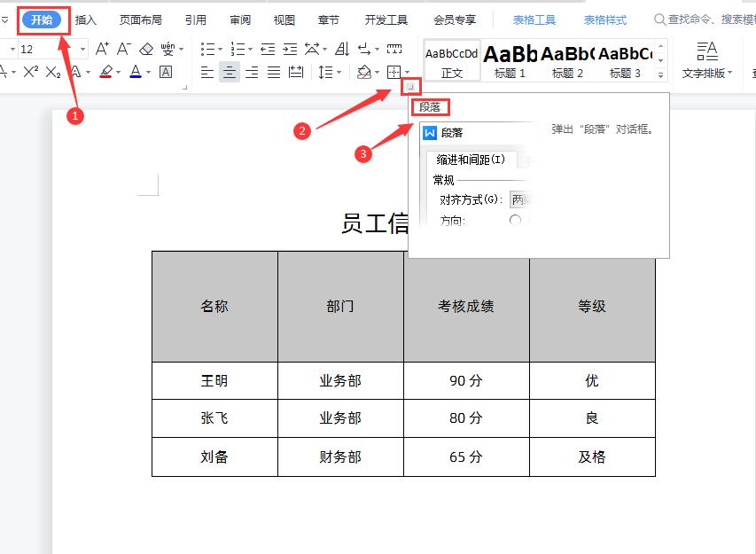The height and width of the screenshot is (554, 756).
Task: Toggle the character border icon
Action: (164, 72)
